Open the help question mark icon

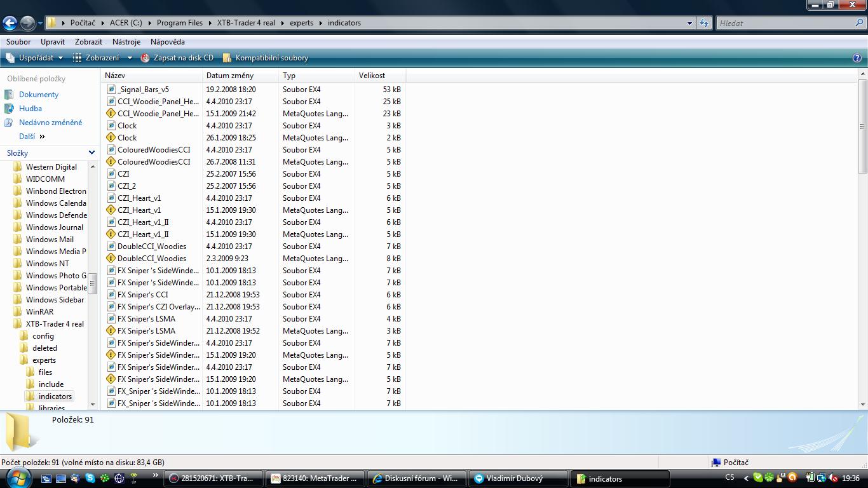pyautogui.click(x=857, y=58)
